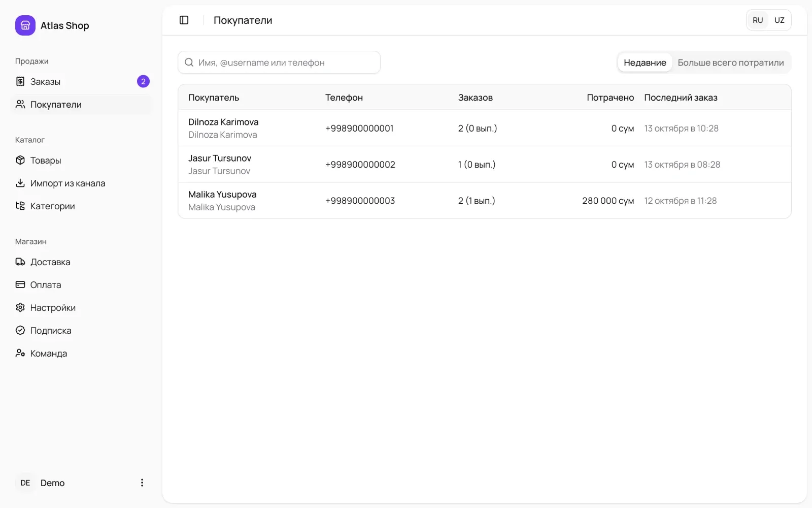The width and height of the screenshot is (812, 508).
Task: Click the Доставка truck icon
Action: tap(20, 262)
